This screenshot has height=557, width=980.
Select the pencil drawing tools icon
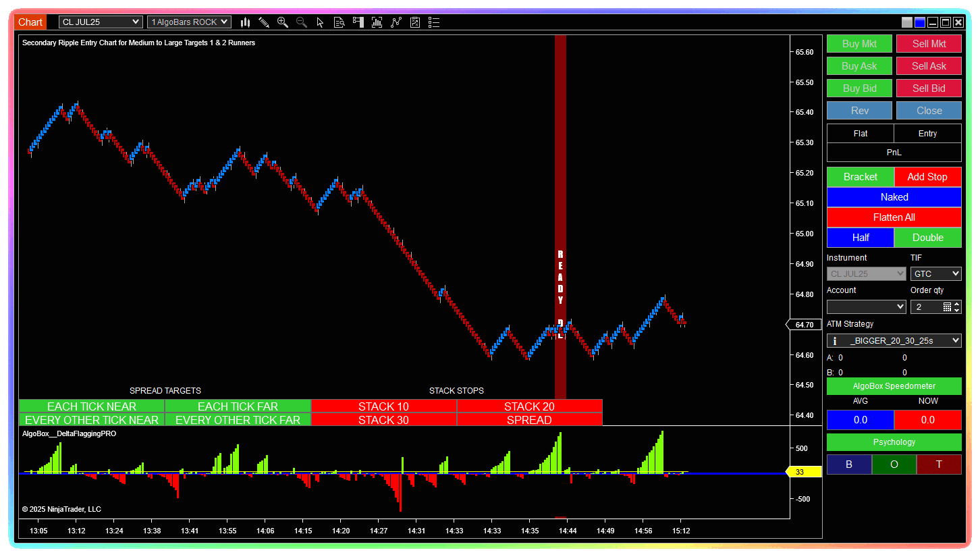[x=264, y=22]
